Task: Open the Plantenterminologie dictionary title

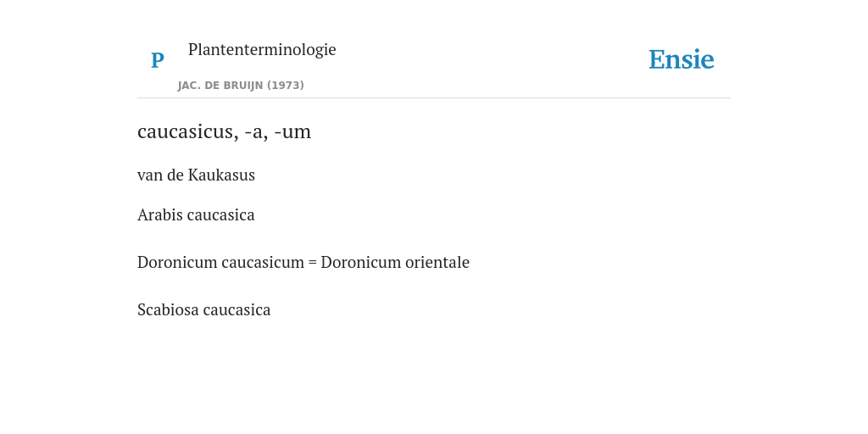Action: pos(262,49)
